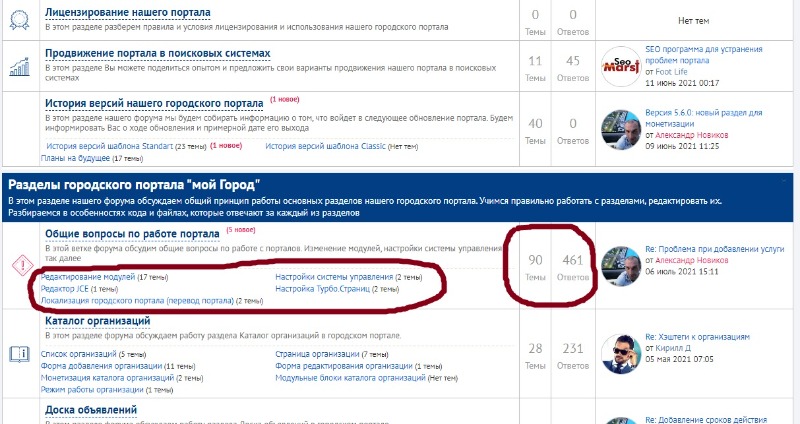The image size is (800, 424).
Task: Click the avatar beside Версия 5.6.0 post
Action: click(x=620, y=126)
